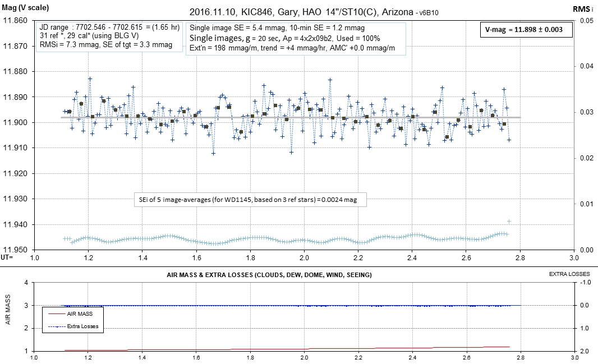Click the 'Ext'n = 198 mmag/m, trend' line
The height and width of the screenshot is (364, 598).
point(292,48)
